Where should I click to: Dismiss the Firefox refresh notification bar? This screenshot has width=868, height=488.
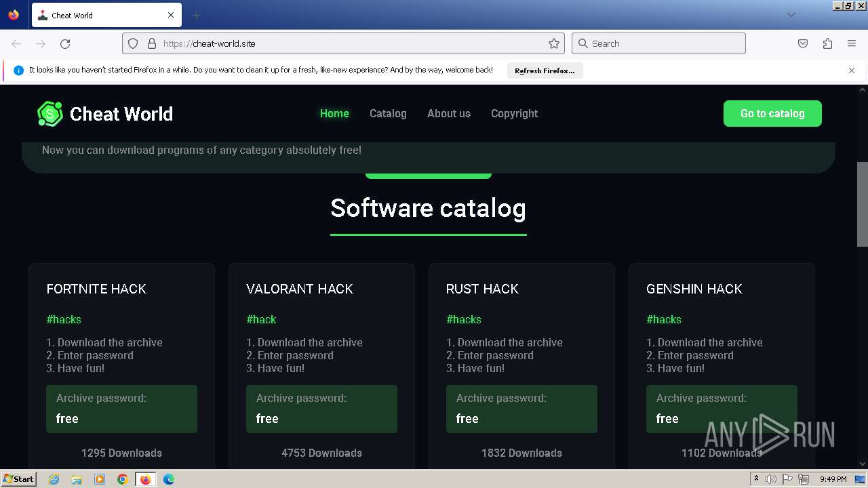[x=852, y=70]
